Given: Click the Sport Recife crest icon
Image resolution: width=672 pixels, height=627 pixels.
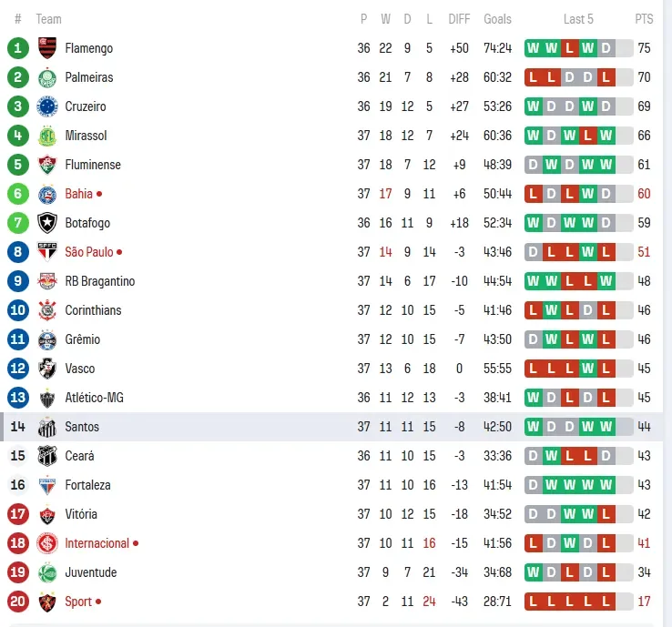Looking at the screenshot, I should 47,602.
